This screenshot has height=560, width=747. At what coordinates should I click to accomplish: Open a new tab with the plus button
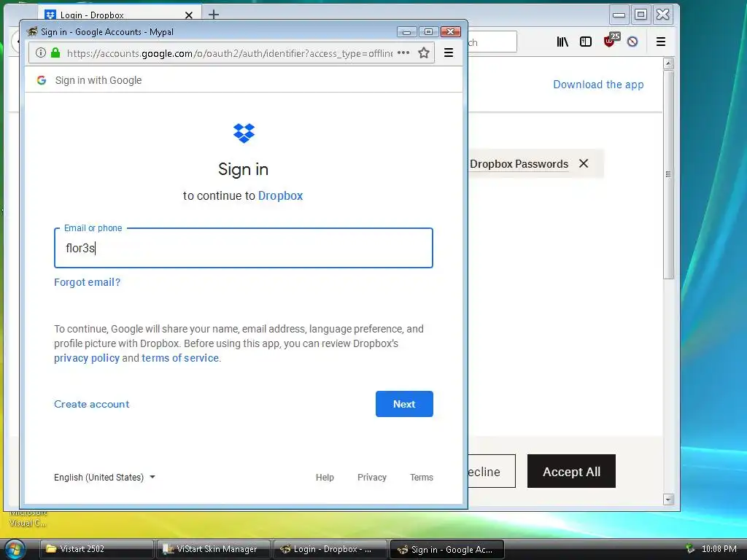[x=214, y=15]
